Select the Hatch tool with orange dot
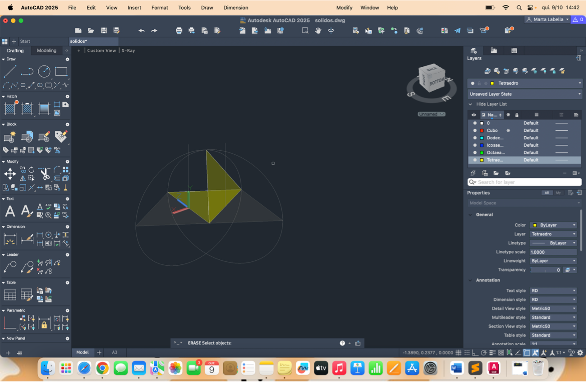The image size is (588, 383). point(10,108)
